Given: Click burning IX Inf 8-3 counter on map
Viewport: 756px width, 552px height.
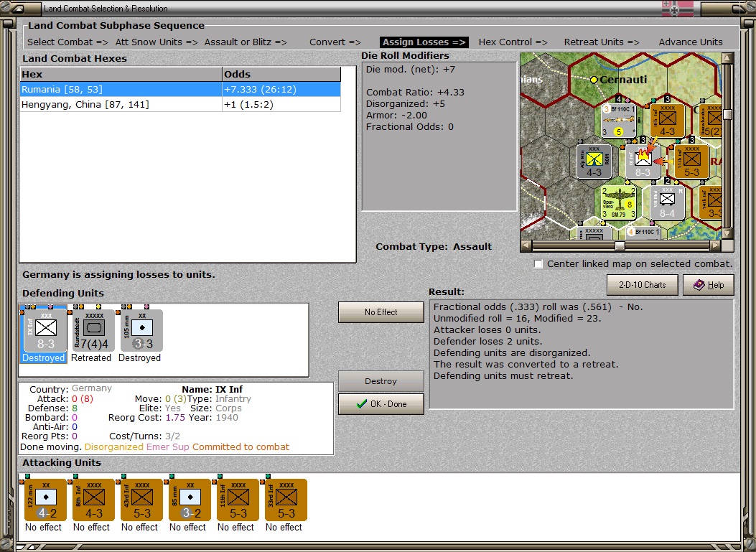Looking at the screenshot, I should pyautogui.click(x=643, y=162).
